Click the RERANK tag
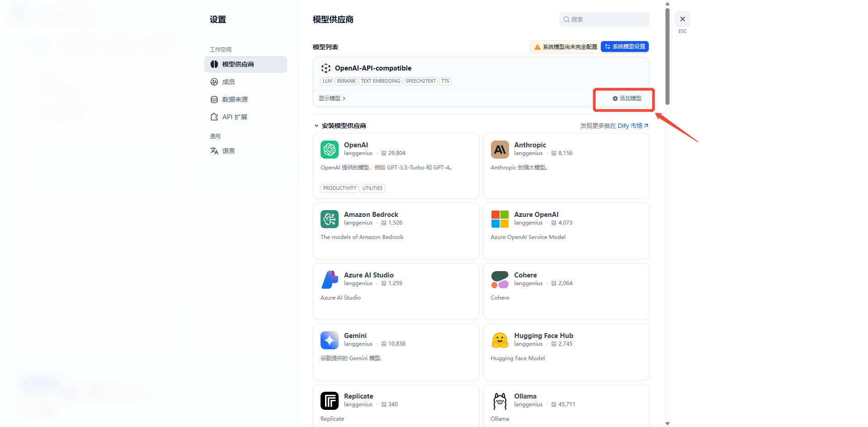Image resolution: width=868 pixels, height=427 pixels. click(346, 81)
